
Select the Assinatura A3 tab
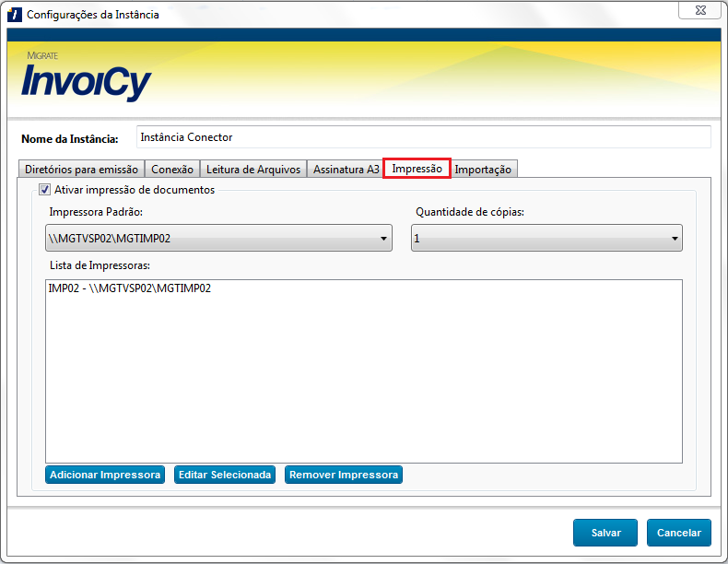click(x=346, y=170)
